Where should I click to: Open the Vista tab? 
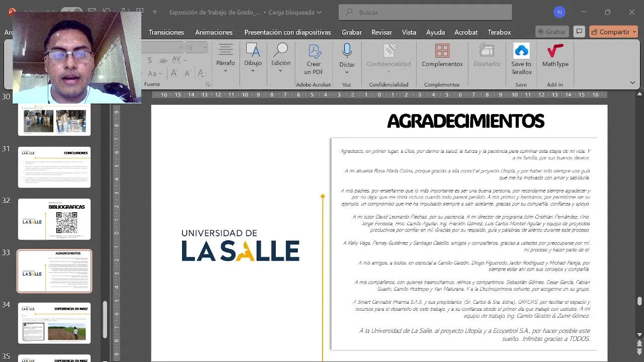[x=409, y=32]
